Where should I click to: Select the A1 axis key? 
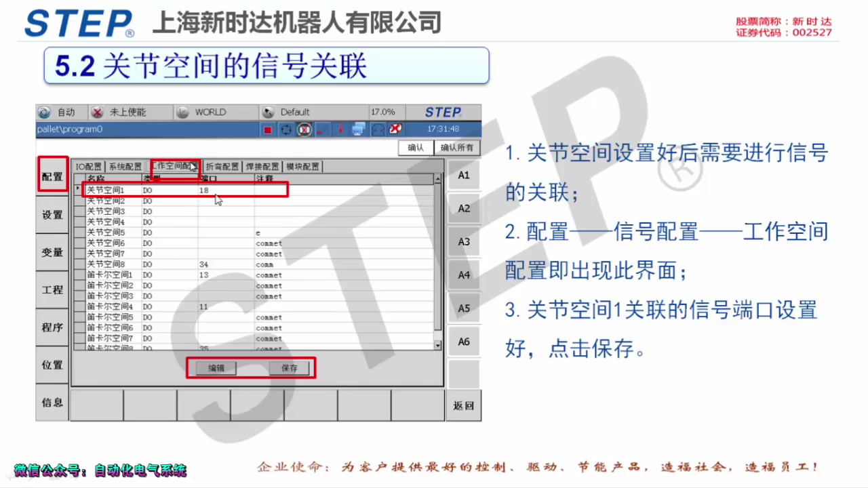pos(464,175)
